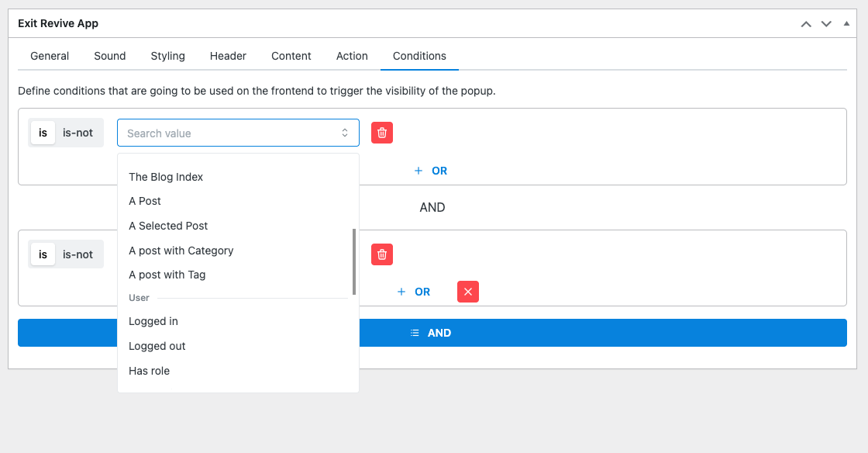Screen dimensions: 868x453
Task: Click the blue AND button
Action: pos(432,333)
